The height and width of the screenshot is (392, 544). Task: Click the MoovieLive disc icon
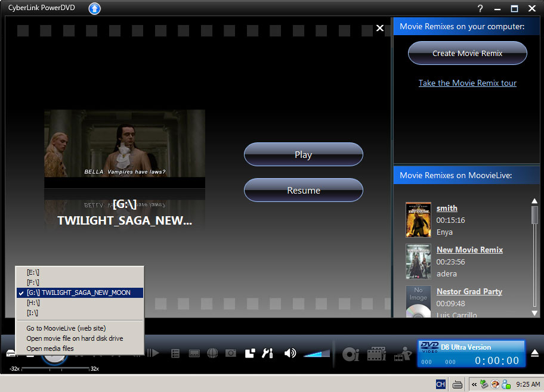(x=351, y=354)
